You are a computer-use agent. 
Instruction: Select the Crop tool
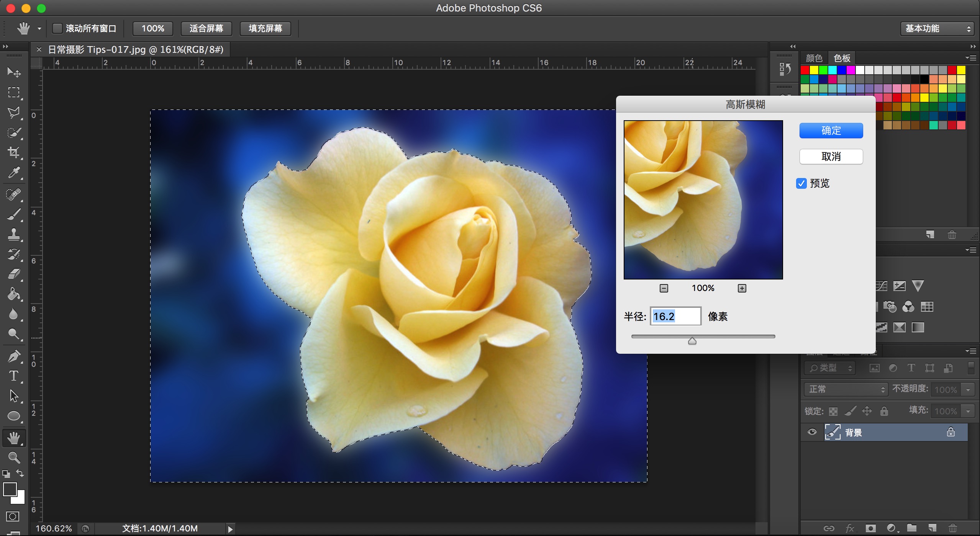[x=14, y=152]
